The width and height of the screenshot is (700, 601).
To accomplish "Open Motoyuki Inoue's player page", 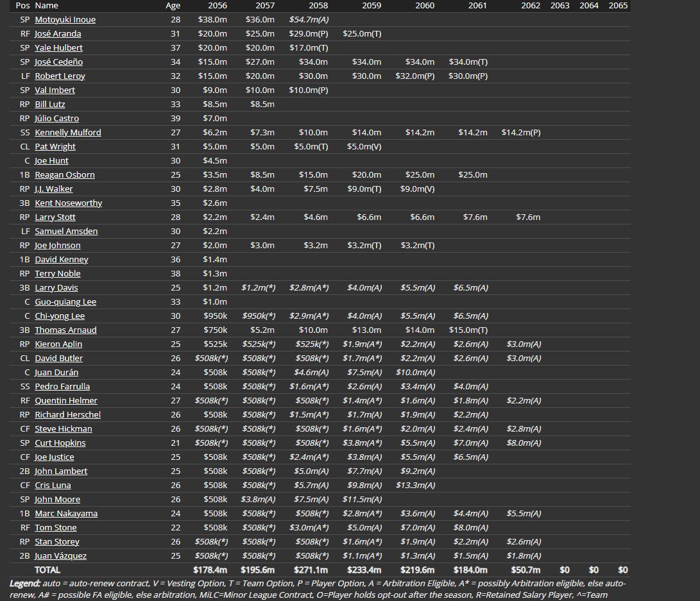I will click(65, 20).
